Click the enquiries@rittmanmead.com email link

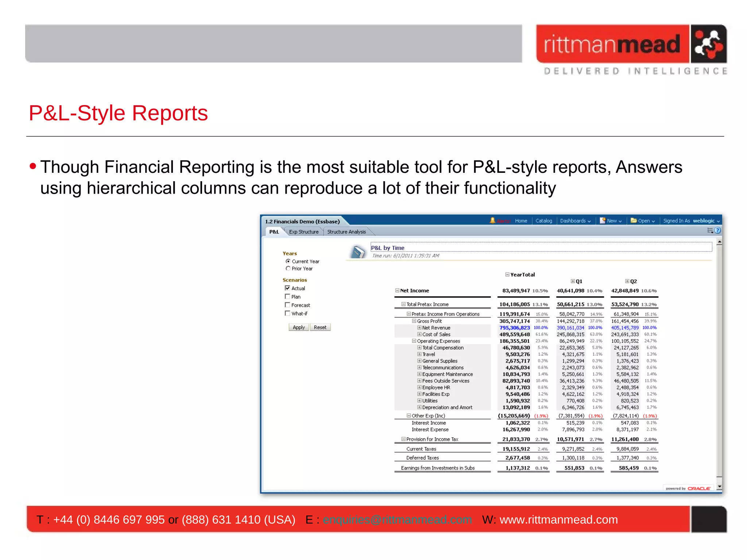[397, 520]
